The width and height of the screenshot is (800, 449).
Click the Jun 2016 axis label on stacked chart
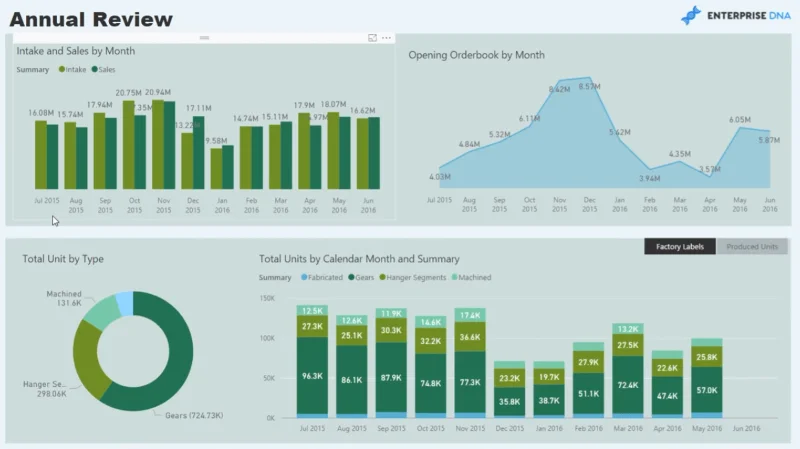pos(746,428)
